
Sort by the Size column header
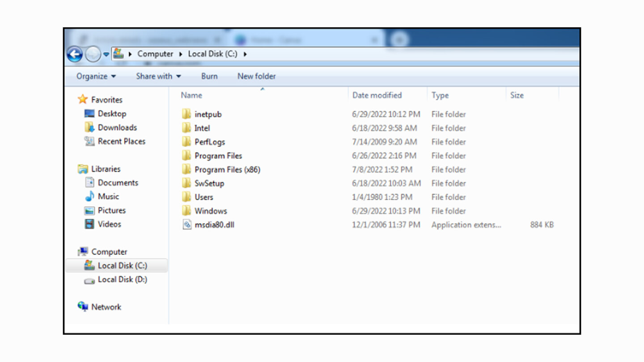pos(517,95)
